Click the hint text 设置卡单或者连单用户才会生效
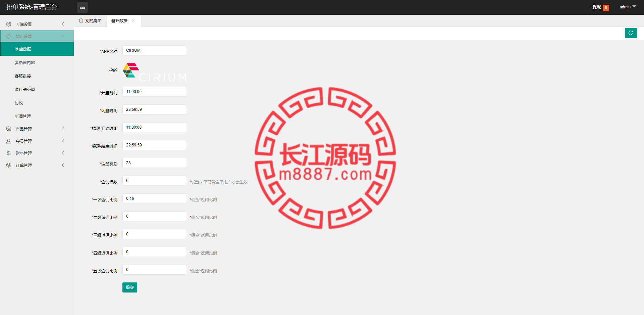Image resolution: width=644 pixels, height=315 pixels. [x=219, y=182]
